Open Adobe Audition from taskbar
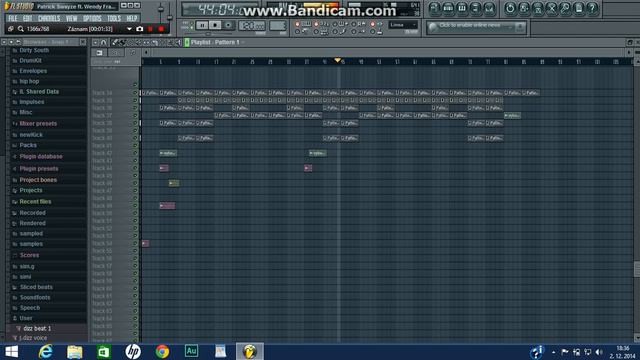Image resolution: width=640 pixels, height=360 pixels. click(x=191, y=351)
